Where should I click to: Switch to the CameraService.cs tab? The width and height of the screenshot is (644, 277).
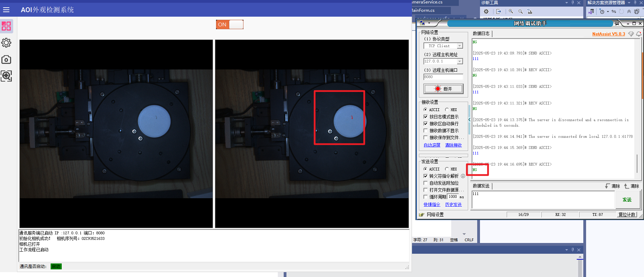pos(427,2)
